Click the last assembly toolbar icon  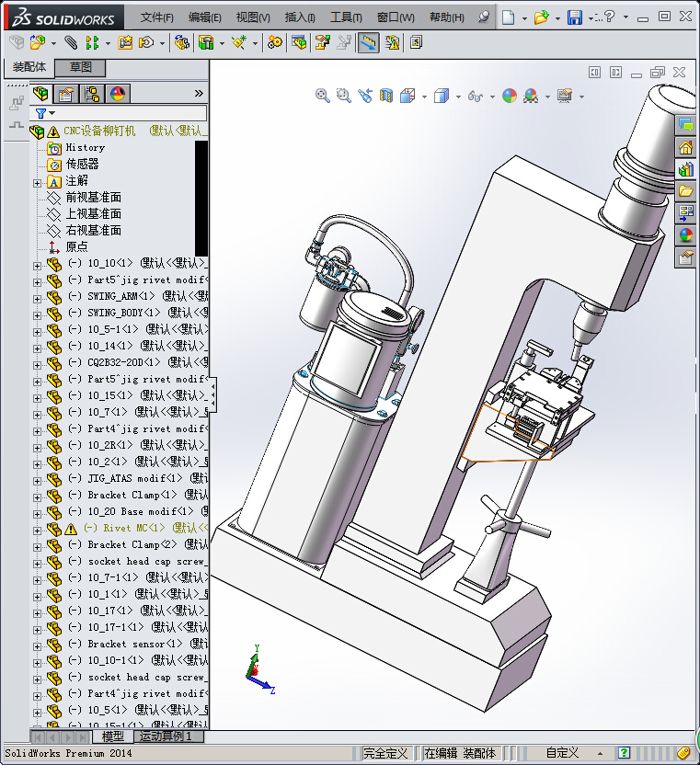(x=416, y=43)
